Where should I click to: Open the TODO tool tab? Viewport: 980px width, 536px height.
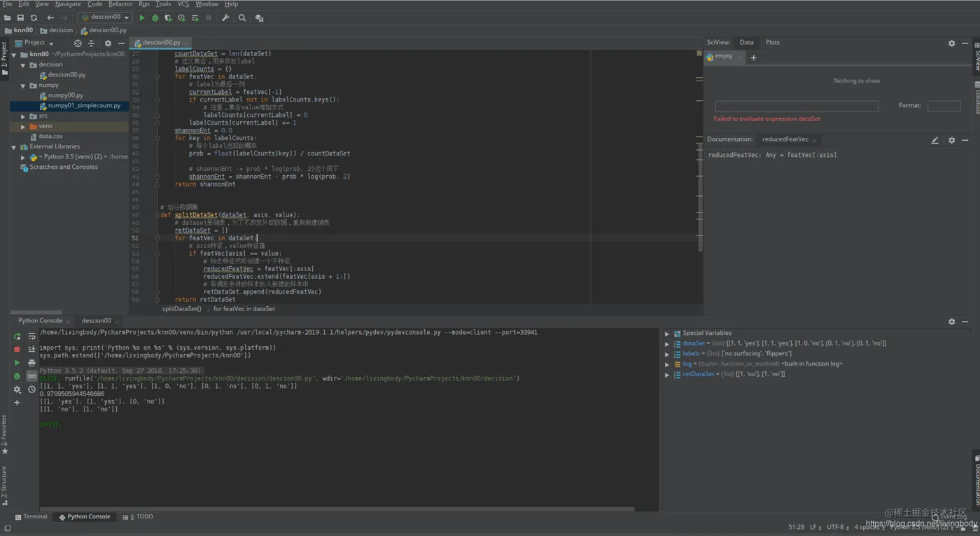(139, 517)
